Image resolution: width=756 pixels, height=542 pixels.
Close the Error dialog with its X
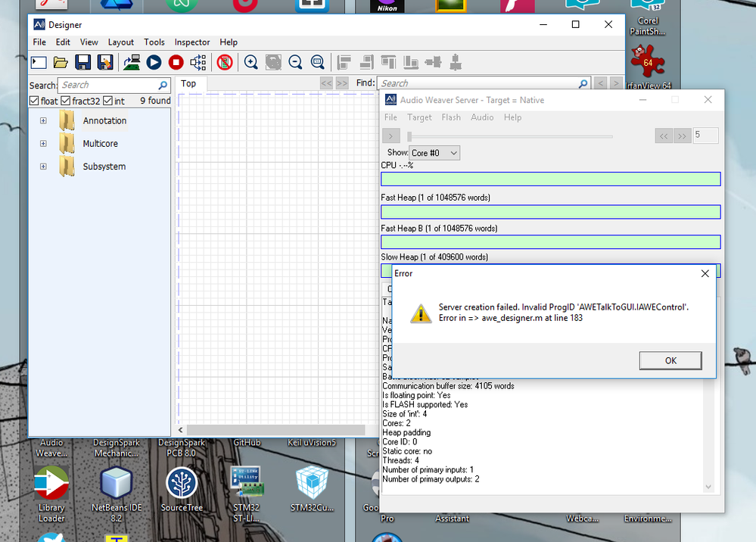(x=705, y=273)
